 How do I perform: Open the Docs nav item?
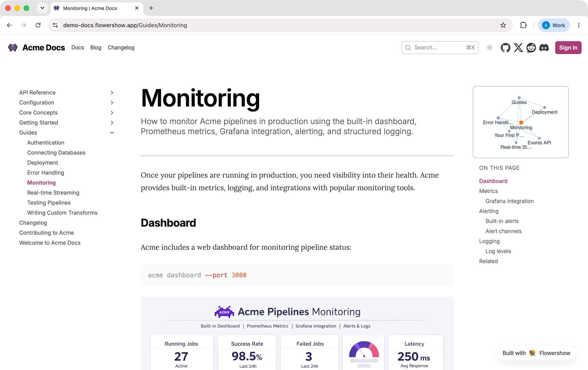coord(78,48)
